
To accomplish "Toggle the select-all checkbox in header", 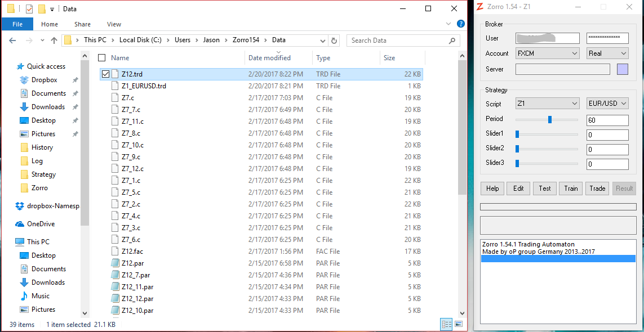I will (x=102, y=58).
